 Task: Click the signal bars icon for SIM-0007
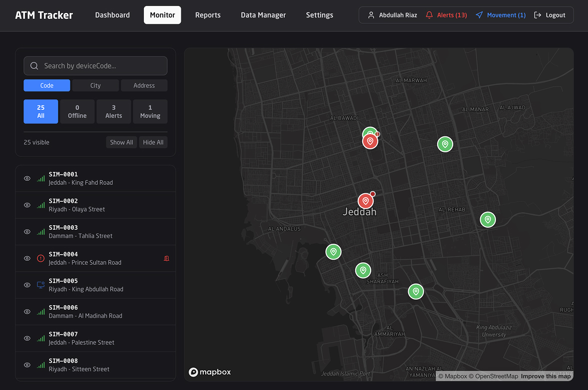[41, 338]
